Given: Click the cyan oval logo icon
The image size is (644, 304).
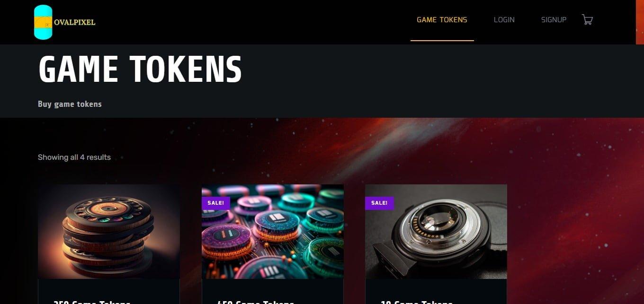Looking at the screenshot, I should [x=43, y=22].
